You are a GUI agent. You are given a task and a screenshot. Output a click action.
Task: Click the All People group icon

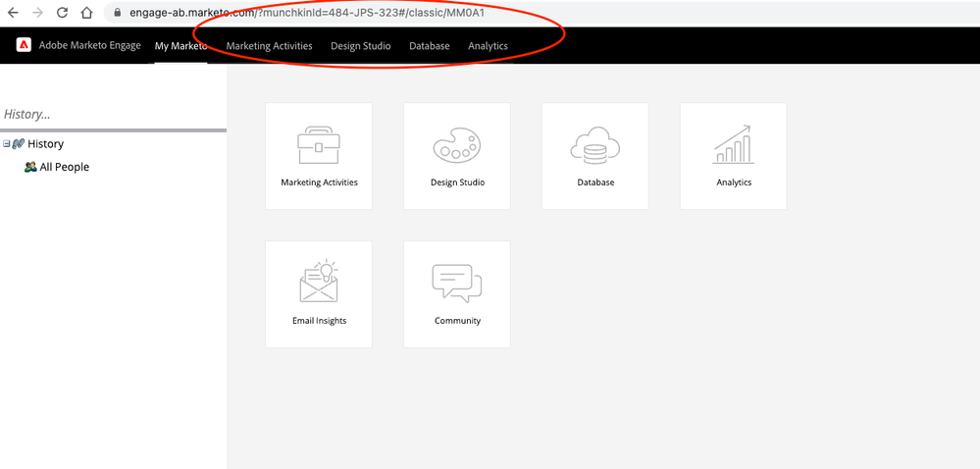click(30, 167)
